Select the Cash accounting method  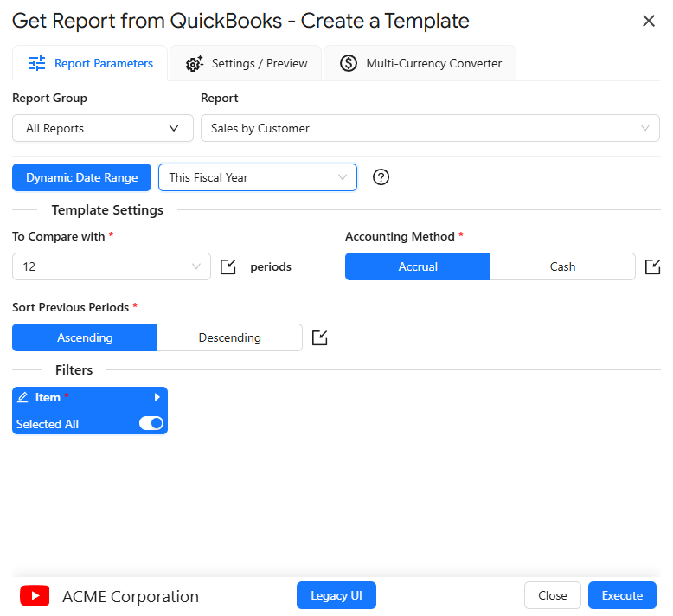562,266
